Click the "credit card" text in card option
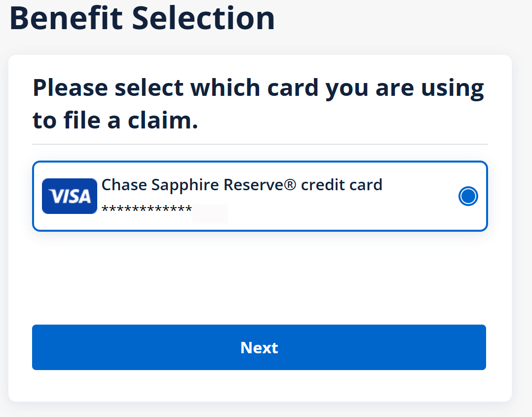The width and height of the screenshot is (532, 417). click(342, 185)
